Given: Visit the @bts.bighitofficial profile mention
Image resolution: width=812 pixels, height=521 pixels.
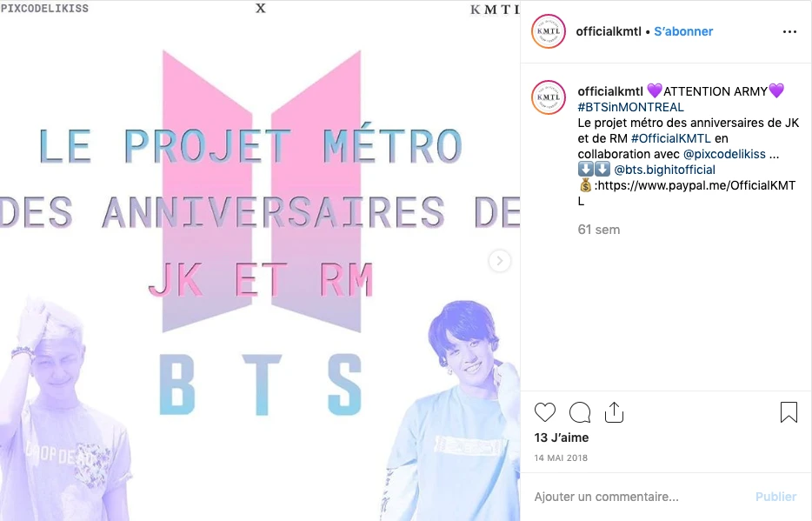Looking at the screenshot, I should tap(664, 170).
